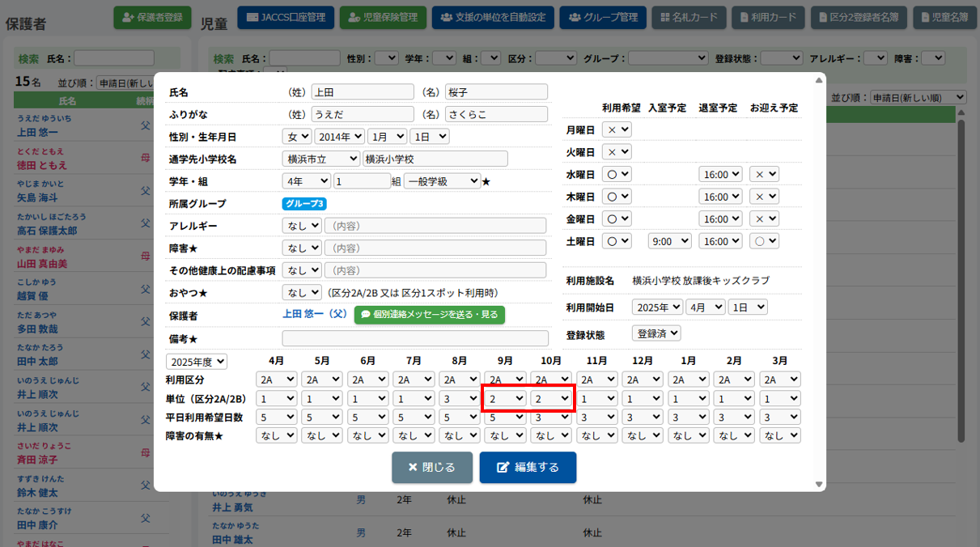Click the 保護者登録 button with person icon
The image size is (980, 547).
point(152,17)
